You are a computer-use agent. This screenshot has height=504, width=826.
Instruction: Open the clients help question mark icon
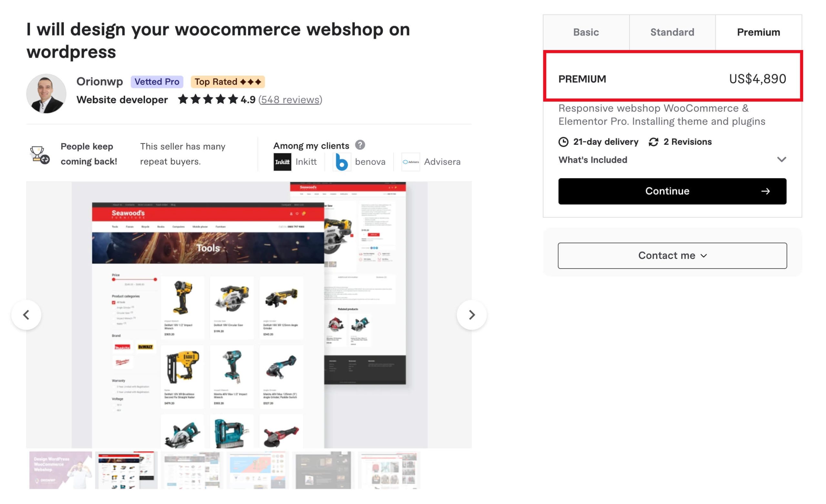(x=360, y=145)
